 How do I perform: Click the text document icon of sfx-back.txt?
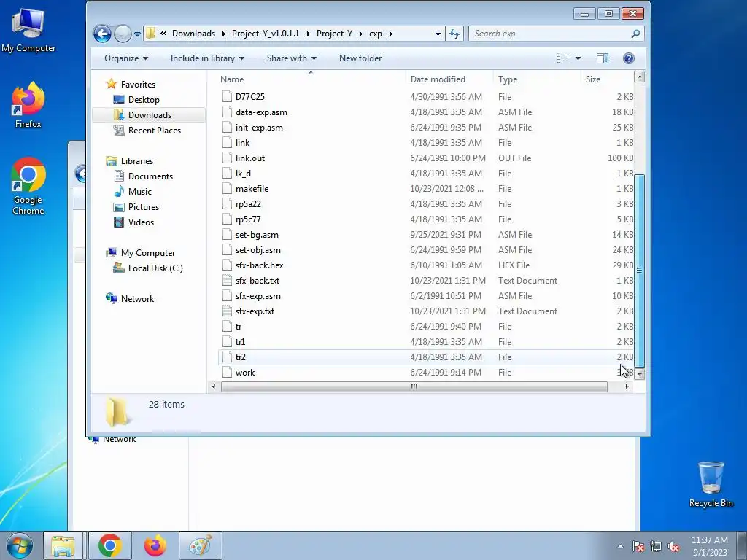(x=228, y=281)
